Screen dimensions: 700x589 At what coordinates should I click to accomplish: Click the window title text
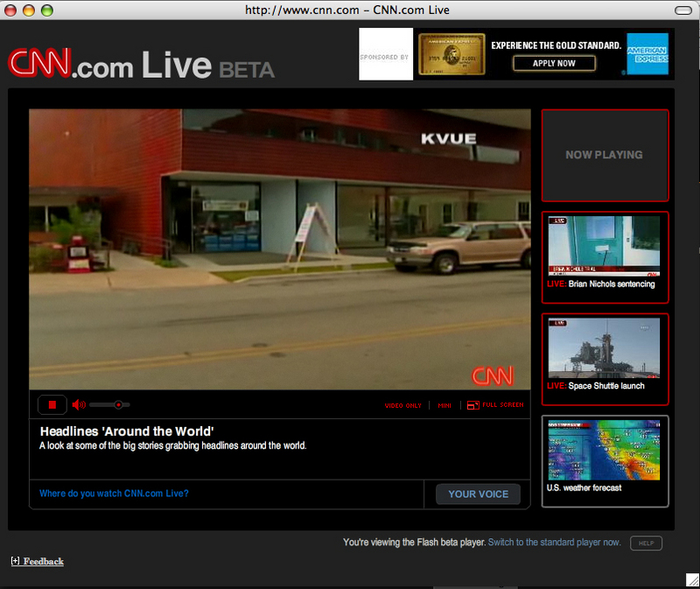(x=346, y=10)
